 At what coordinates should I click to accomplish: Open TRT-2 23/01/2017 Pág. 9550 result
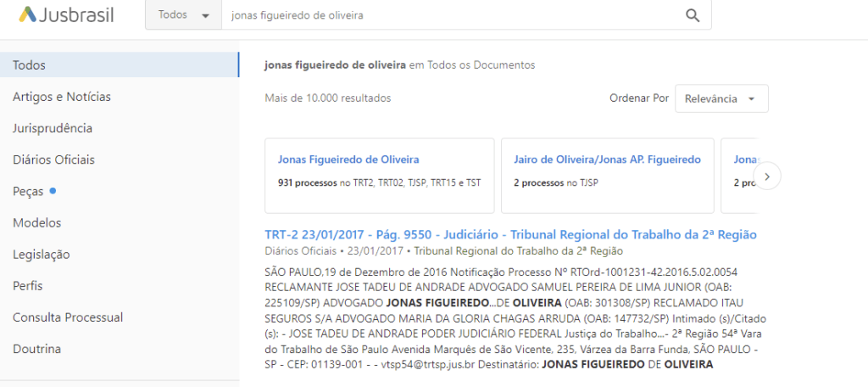(x=510, y=234)
